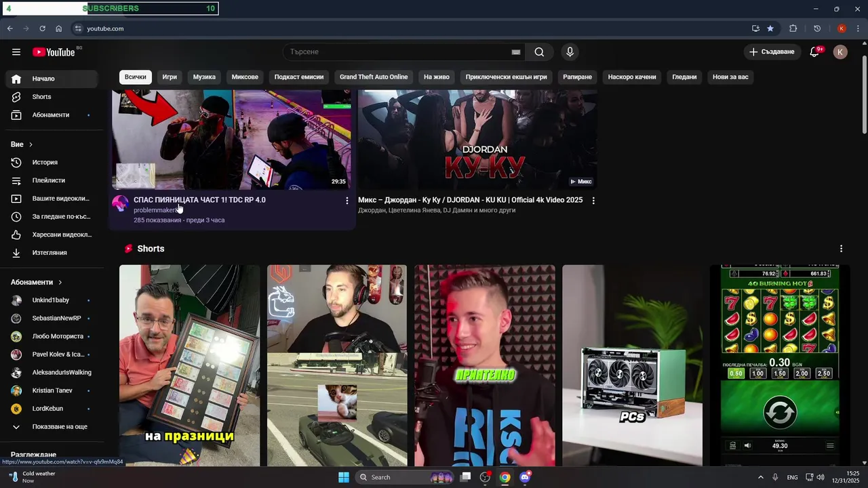Viewport: 868px width, 488px height.
Task: Expand the Абонаменти header chevron
Action: click(x=60, y=282)
